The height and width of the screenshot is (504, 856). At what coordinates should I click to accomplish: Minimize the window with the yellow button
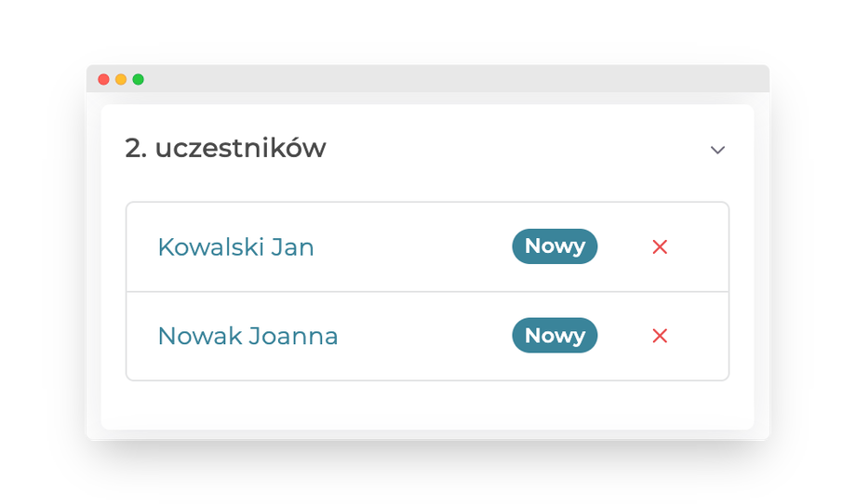point(121,79)
